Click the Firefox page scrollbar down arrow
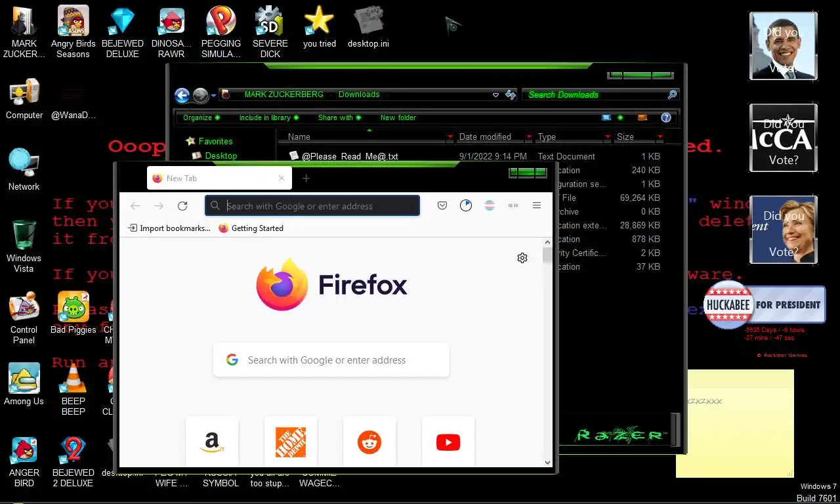Viewport: 840px width, 504px height. click(x=548, y=462)
